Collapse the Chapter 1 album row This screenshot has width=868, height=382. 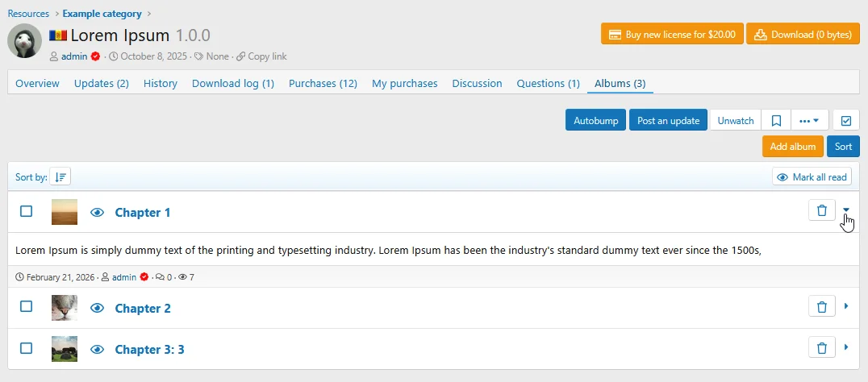(846, 211)
